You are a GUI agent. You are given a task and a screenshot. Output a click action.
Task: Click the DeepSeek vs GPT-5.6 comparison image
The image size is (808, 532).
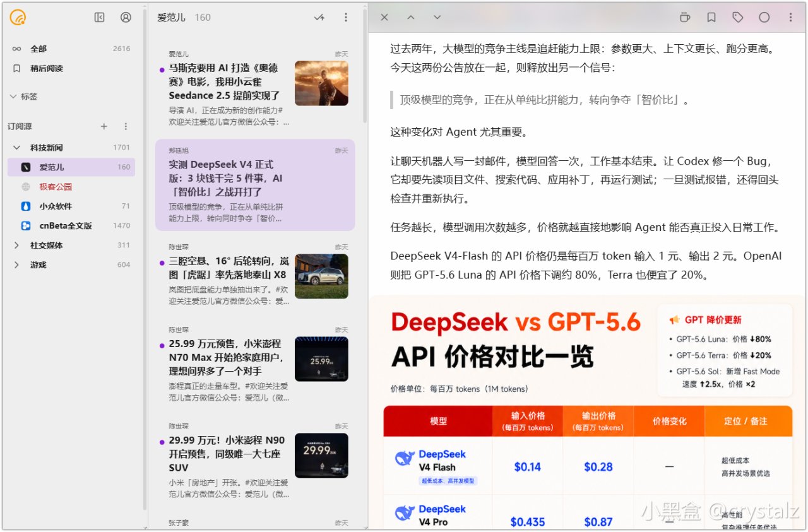point(588,413)
